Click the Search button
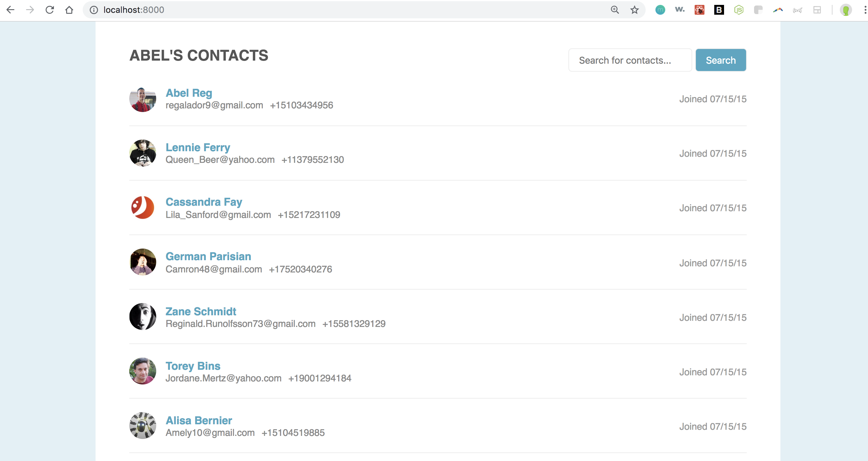The width and height of the screenshot is (868, 461). [x=720, y=60]
